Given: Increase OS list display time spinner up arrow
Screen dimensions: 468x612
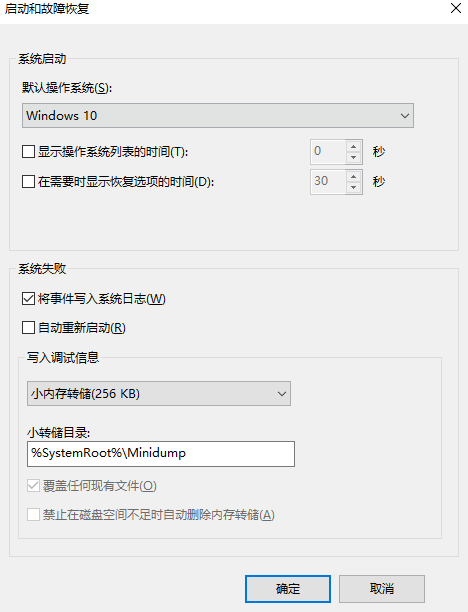Looking at the screenshot, I should (354, 146).
